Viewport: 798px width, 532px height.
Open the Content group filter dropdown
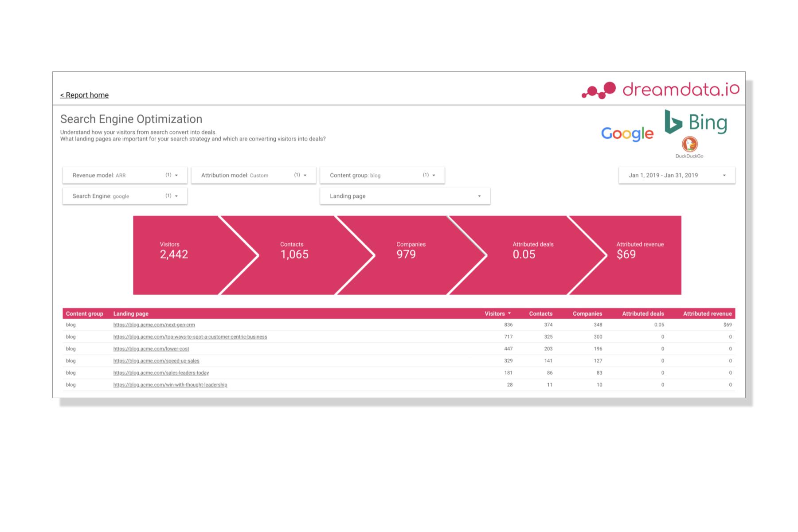point(382,175)
